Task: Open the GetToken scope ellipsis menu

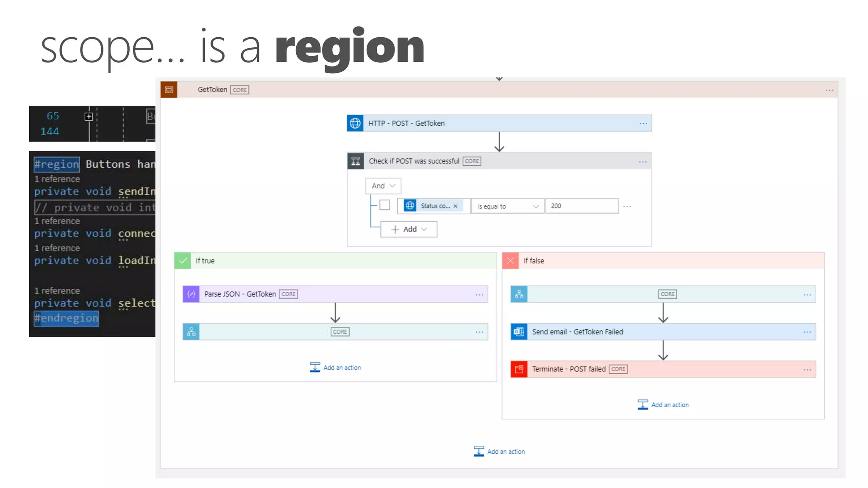Action: click(829, 90)
